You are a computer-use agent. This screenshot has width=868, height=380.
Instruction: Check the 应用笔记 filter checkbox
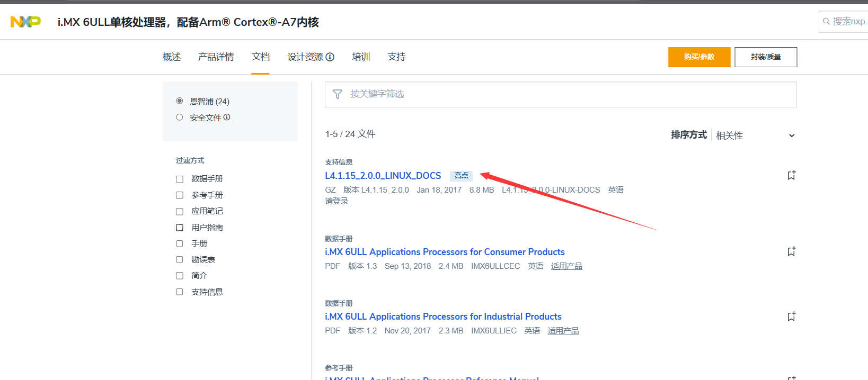click(x=180, y=211)
